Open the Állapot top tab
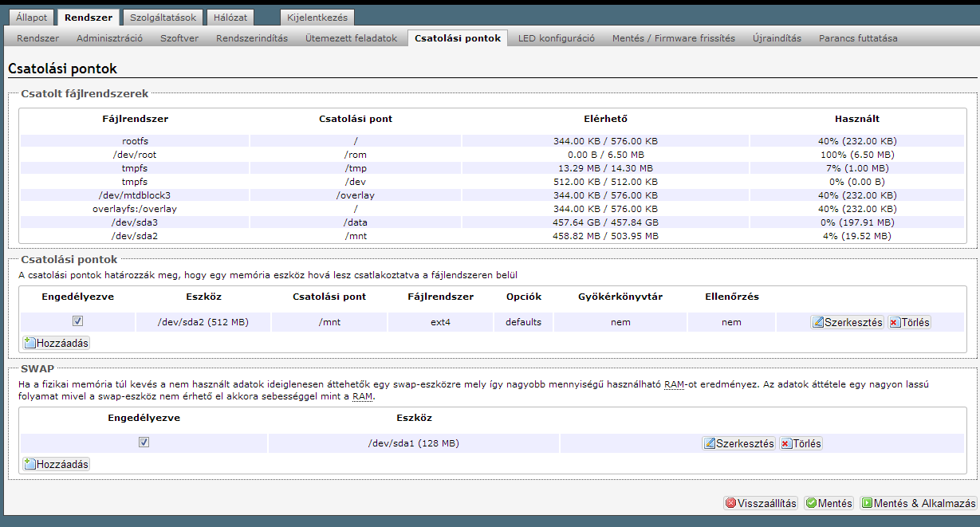 [x=32, y=17]
